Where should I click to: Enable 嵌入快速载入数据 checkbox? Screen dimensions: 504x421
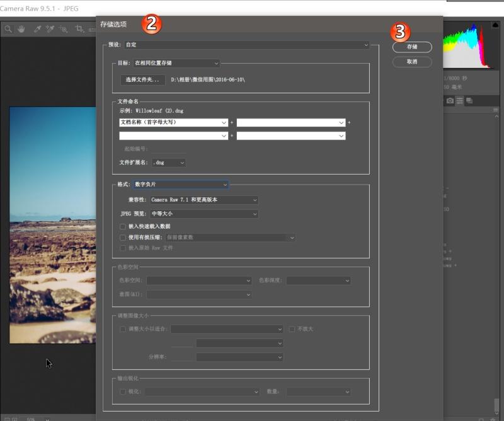click(x=122, y=227)
